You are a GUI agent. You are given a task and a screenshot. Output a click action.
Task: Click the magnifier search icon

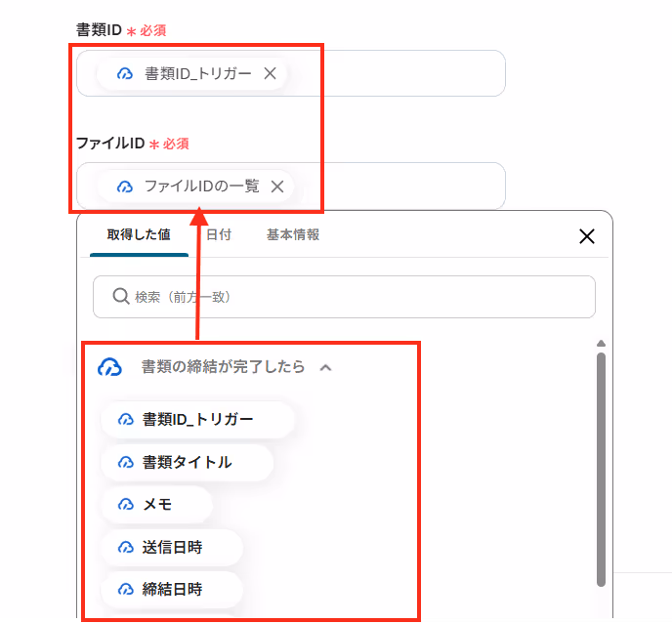[x=121, y=296]
